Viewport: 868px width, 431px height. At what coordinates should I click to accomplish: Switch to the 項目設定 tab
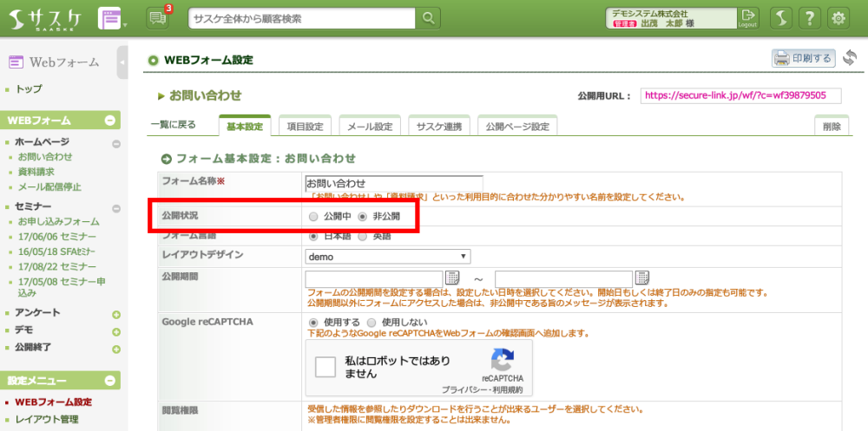coord(305,127)
